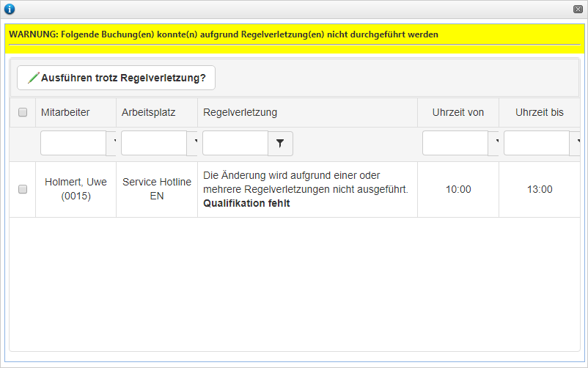Close the warning dialog window
Viewport: 588px width, 368px height.
578,10
